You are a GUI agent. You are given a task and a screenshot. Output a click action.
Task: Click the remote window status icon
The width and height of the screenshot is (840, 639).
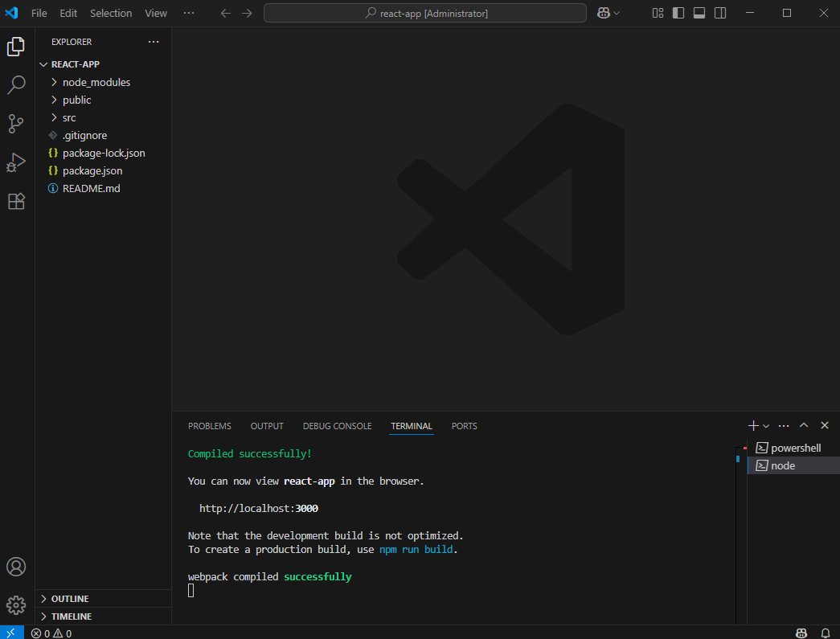coord(11,633)
